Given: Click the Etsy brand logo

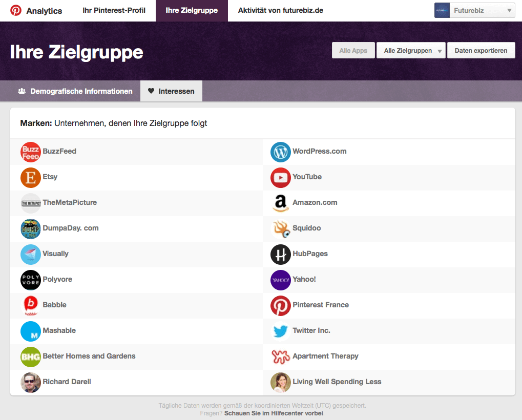Looking at the screenshot, I should pyautogui.click(x=31, y=178).
